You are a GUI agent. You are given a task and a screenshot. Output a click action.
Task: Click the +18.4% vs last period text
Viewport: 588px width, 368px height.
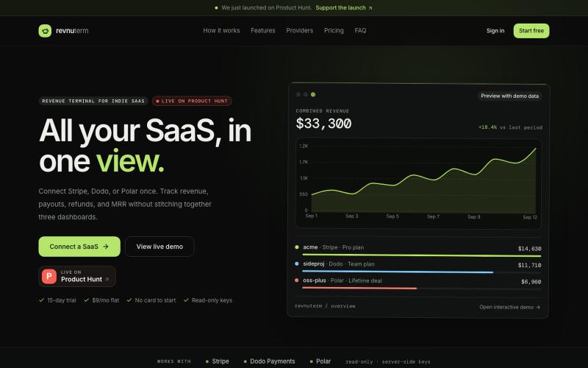pos(510,127)
